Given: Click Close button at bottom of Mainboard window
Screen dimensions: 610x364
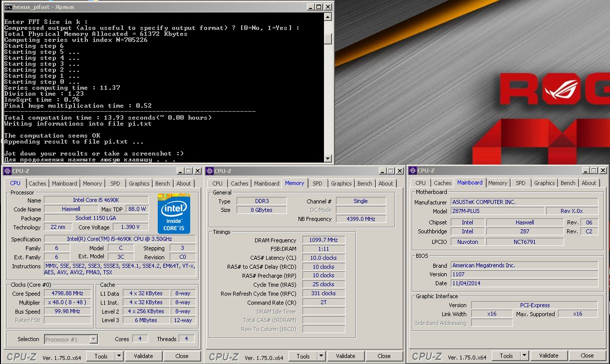Looking at the screenshot, I should click(x=588, y=356).
